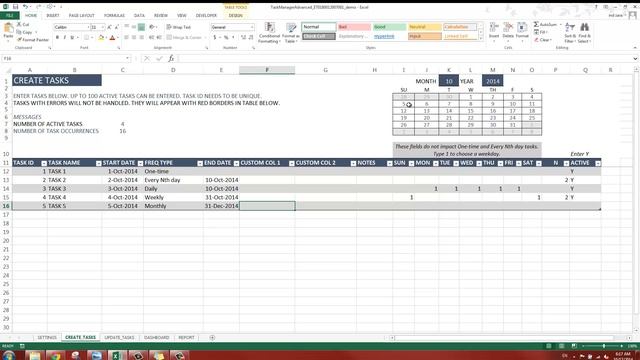
Task: Click the formula bar input
Action: pyautogui.click(x=404, y=58)
